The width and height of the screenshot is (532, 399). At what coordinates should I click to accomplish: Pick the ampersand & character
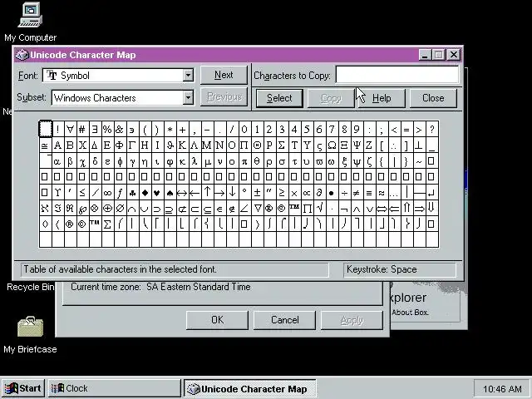[120, 130]
